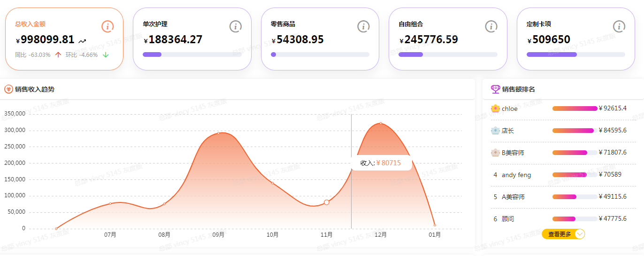Click the 零售商品 progress bar
The height and width of the screenshot is (256, 644).
[x=320, y=54]
